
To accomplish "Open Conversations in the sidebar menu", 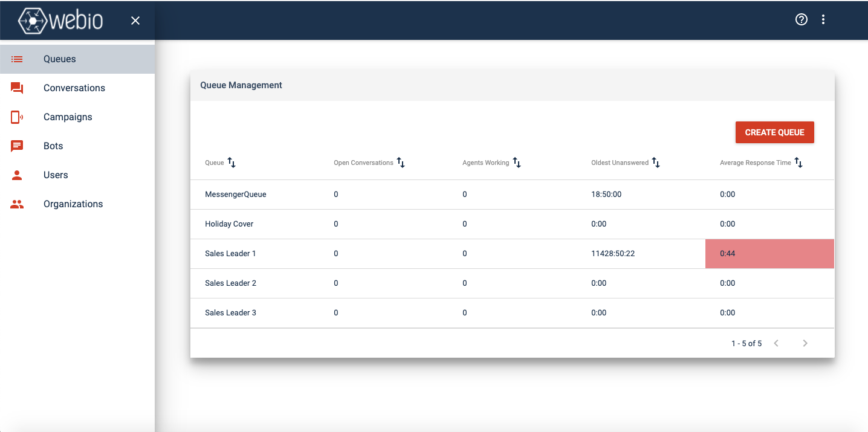I will 74,88.
